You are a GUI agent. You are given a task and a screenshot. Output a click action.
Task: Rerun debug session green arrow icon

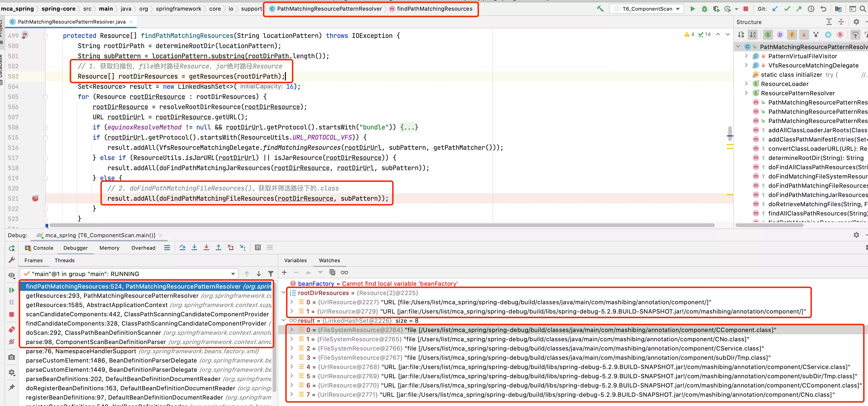11,248
